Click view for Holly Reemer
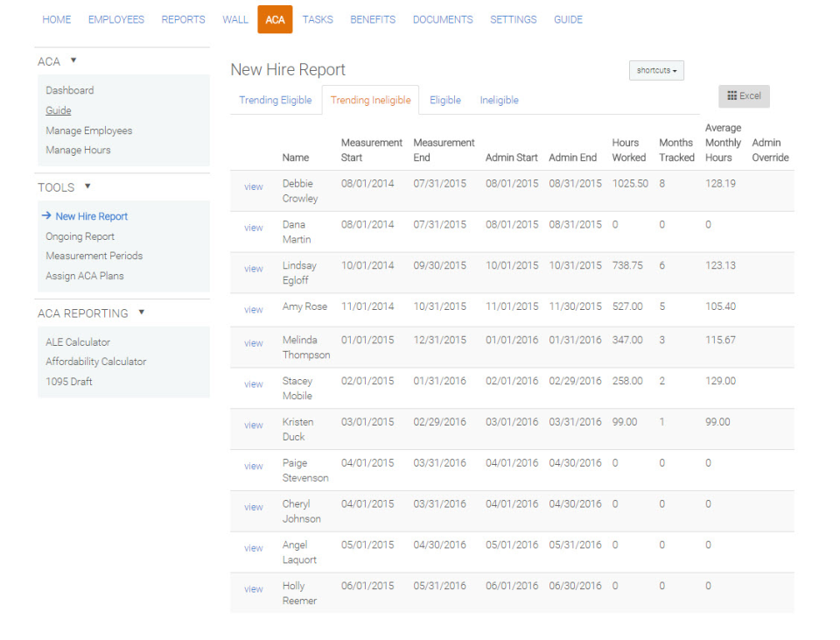Screen dimensions: 840x640 [254, 589]
